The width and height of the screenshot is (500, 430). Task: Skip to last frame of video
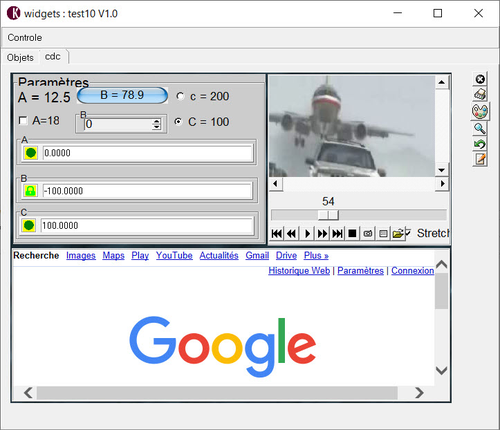[337, 233]
